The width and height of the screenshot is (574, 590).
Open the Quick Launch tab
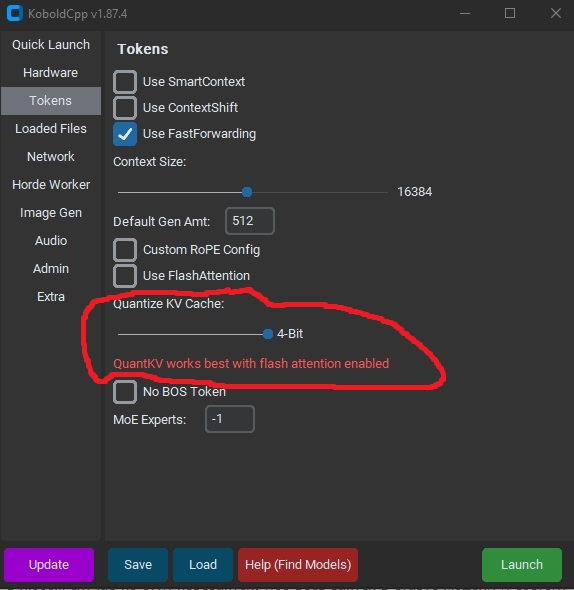click(51, 45)
